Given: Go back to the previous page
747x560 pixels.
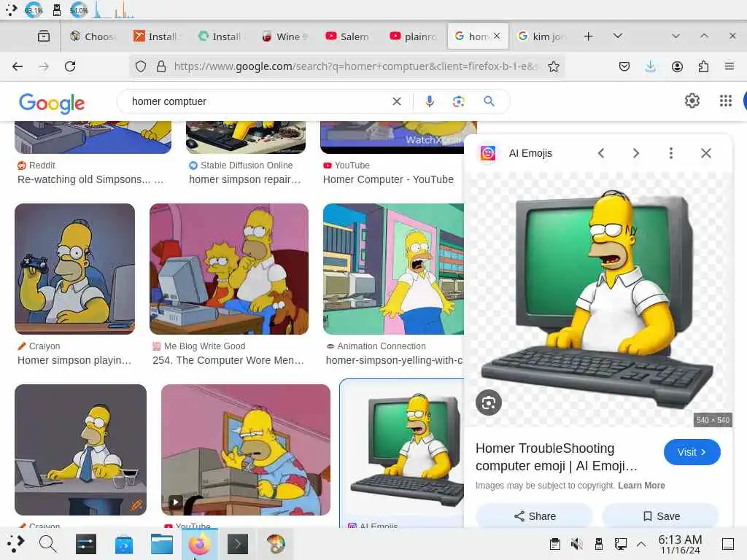Looking at the screenshot, I should 18,66.
